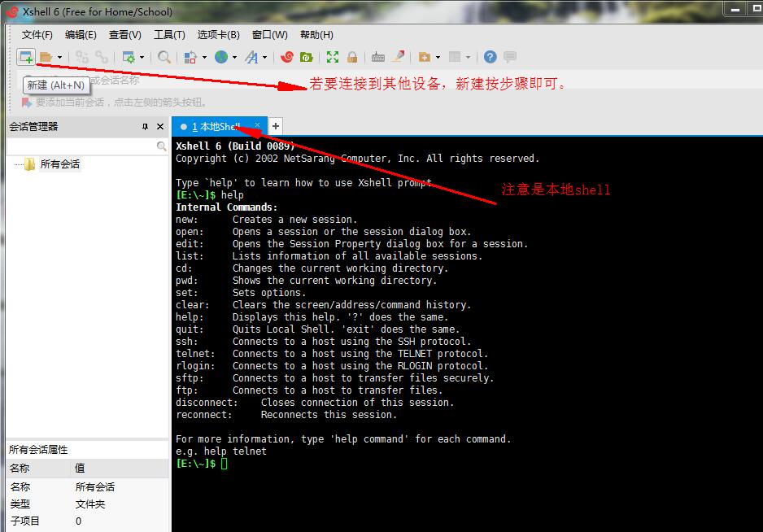The height and width of the screenshot is (532, 763).
Task: Toggle full screen with the green arrows icon
Action: (333, 58)
